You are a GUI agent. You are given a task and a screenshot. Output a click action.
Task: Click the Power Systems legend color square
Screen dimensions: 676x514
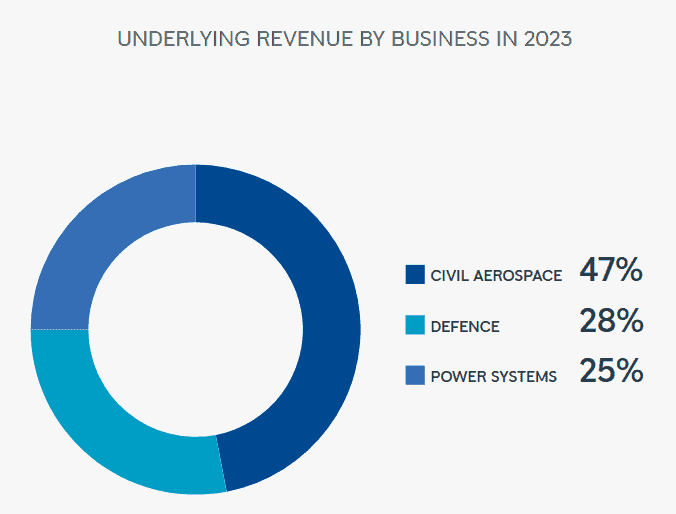tap(414, 375)
